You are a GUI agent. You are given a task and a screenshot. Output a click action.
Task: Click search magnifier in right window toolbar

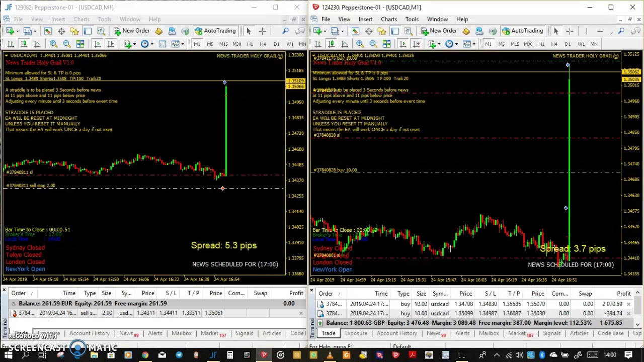pyautogui.click(x=621, y=31)
